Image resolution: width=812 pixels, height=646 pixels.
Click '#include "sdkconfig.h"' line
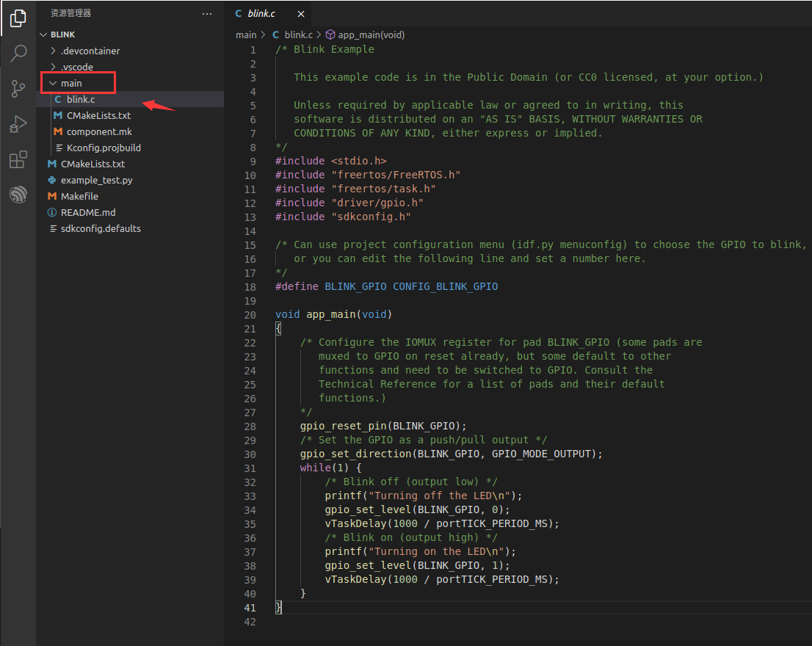(x=344, y=217)
